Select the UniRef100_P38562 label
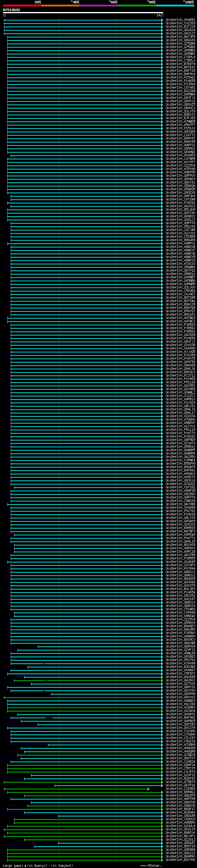This screenshot has width=197, height=868. (180, 328)
